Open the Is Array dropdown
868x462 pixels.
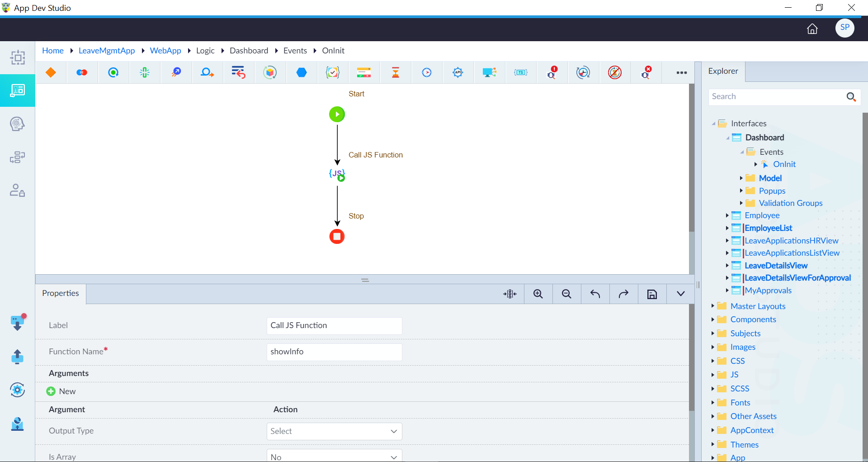334,456
